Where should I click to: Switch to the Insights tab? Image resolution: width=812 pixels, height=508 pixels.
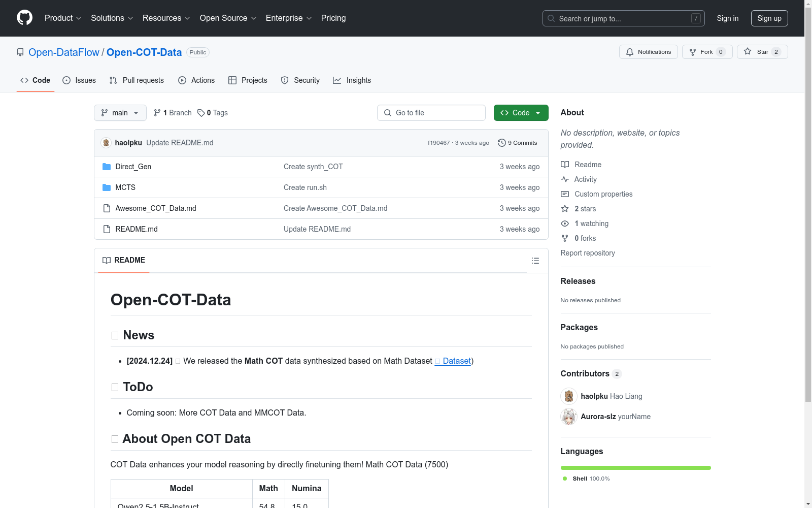(x=352, y=80)
